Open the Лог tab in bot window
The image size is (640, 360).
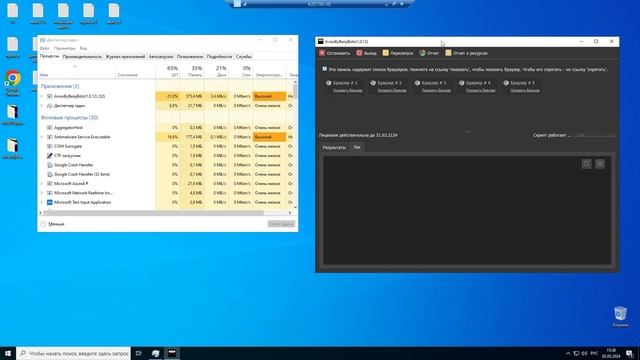coord(357,147)
